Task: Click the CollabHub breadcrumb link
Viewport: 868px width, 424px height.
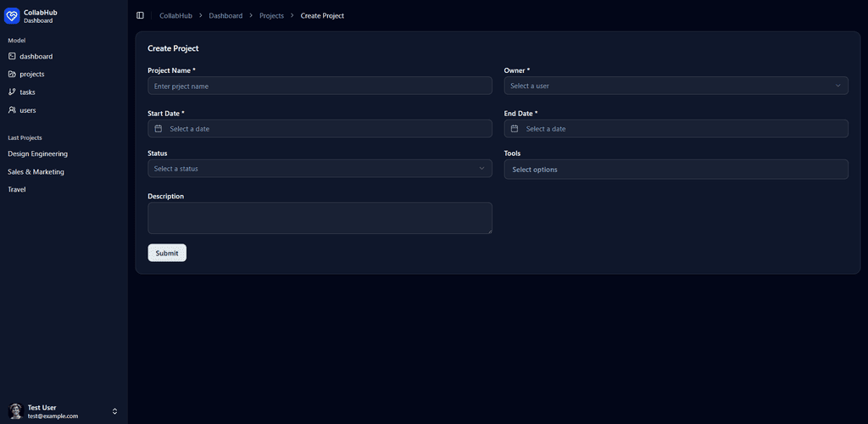Action: click(x=175, y=15)
